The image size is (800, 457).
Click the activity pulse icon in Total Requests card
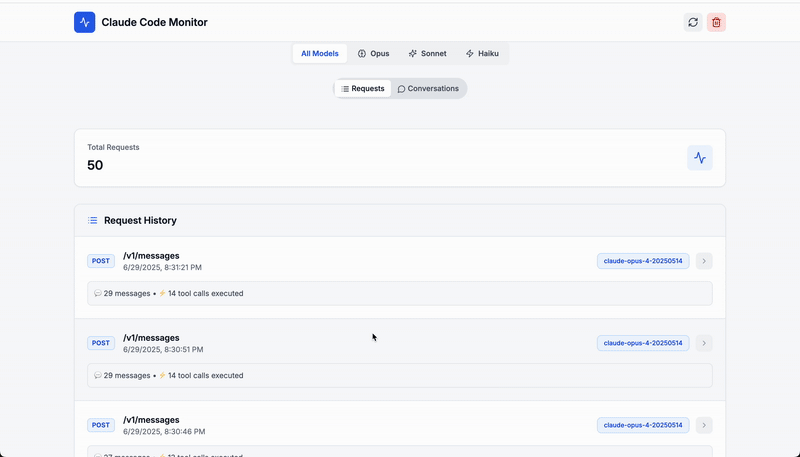point(700,158)
